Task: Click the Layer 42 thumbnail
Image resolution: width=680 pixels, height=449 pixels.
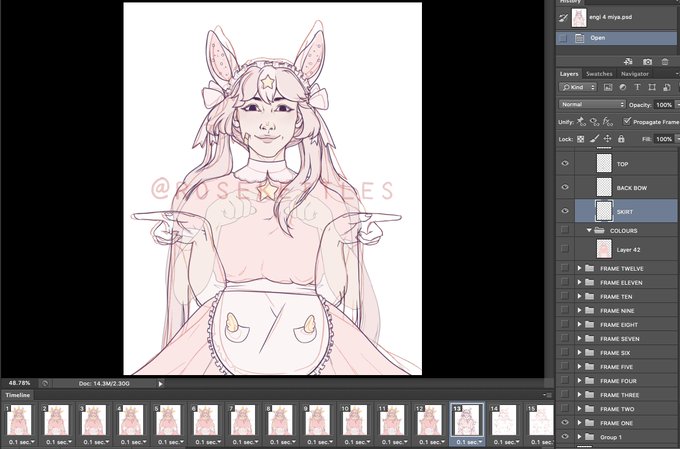Action: (604, 249)
